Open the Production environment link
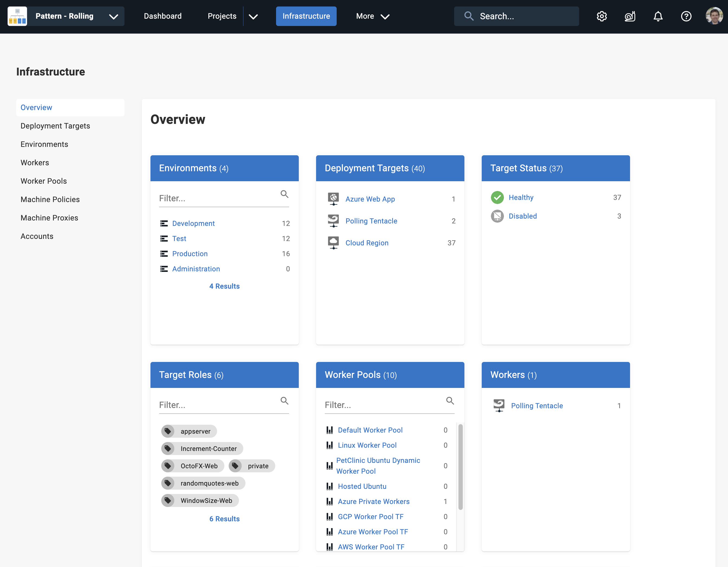 coord(190,253)
